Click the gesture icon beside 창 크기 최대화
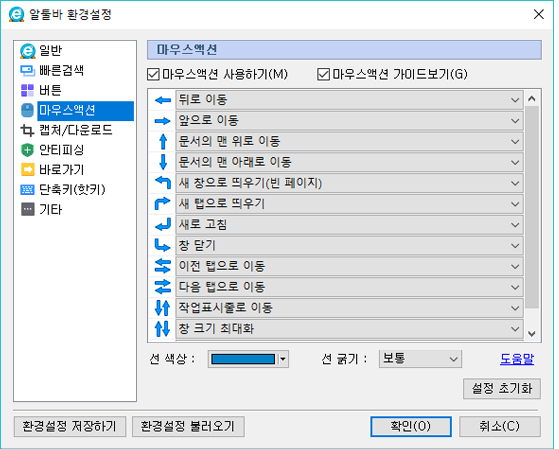This screenshot has height=449, width=559. click(163, 328)
